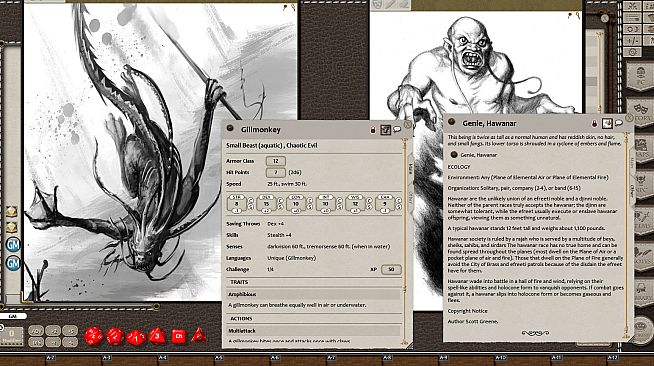Open the options gear toolbar icon

[632, 52]
